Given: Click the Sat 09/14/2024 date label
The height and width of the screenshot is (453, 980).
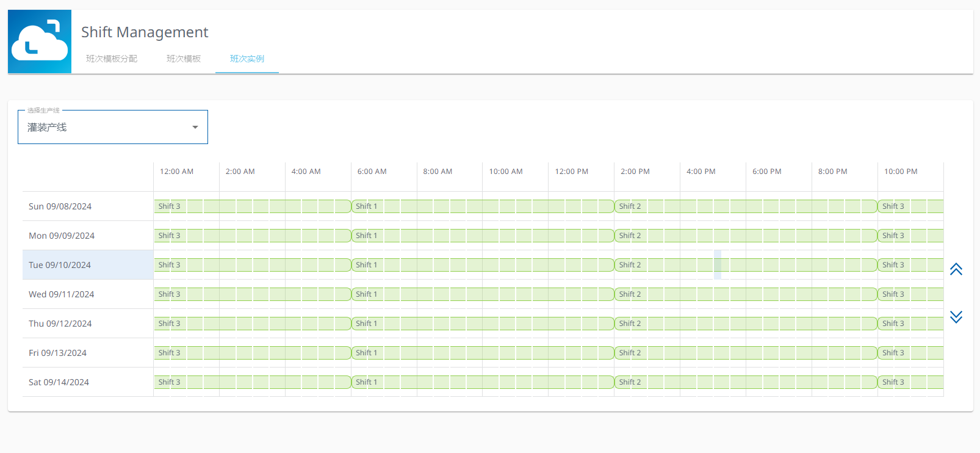Looking at the screenshot, I should point(59,382).
